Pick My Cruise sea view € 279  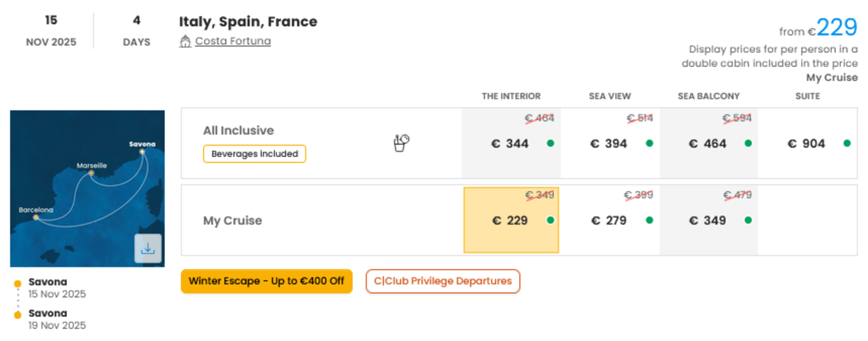pos(610,220)
